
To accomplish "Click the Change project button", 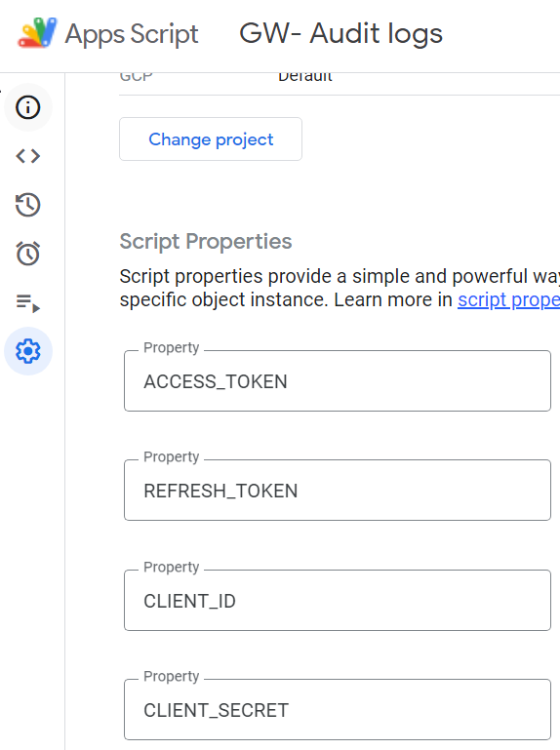I will (211, 139).
